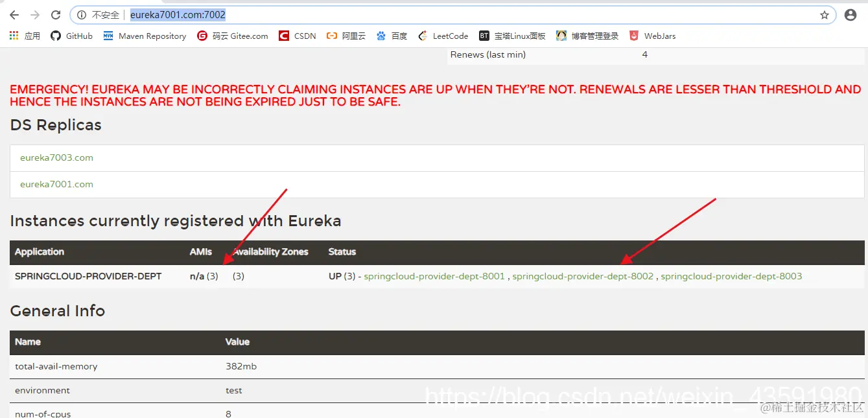Open the eureka7001.com replica link
The height and width of the screenshot is (418, 868).
point(56,184)
